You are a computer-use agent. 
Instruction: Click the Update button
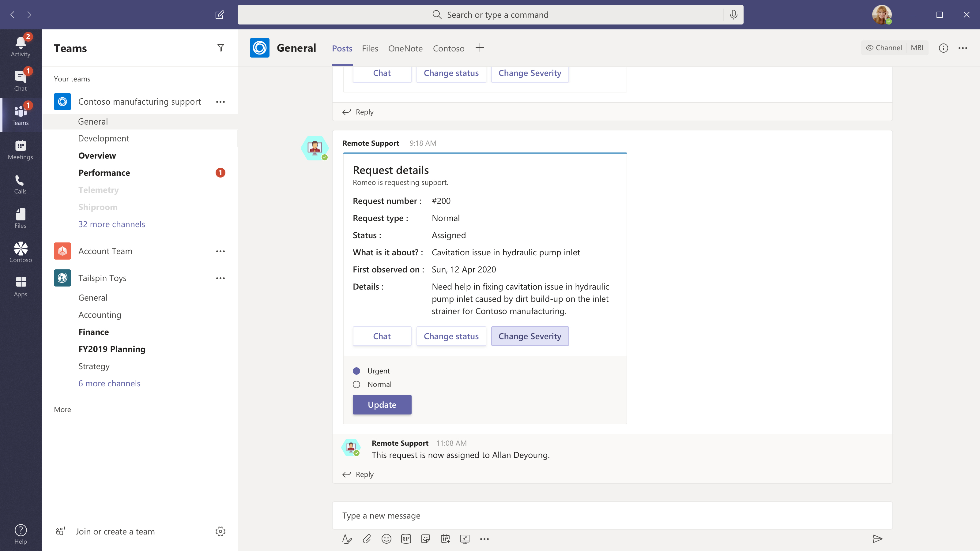pos(382,405)
